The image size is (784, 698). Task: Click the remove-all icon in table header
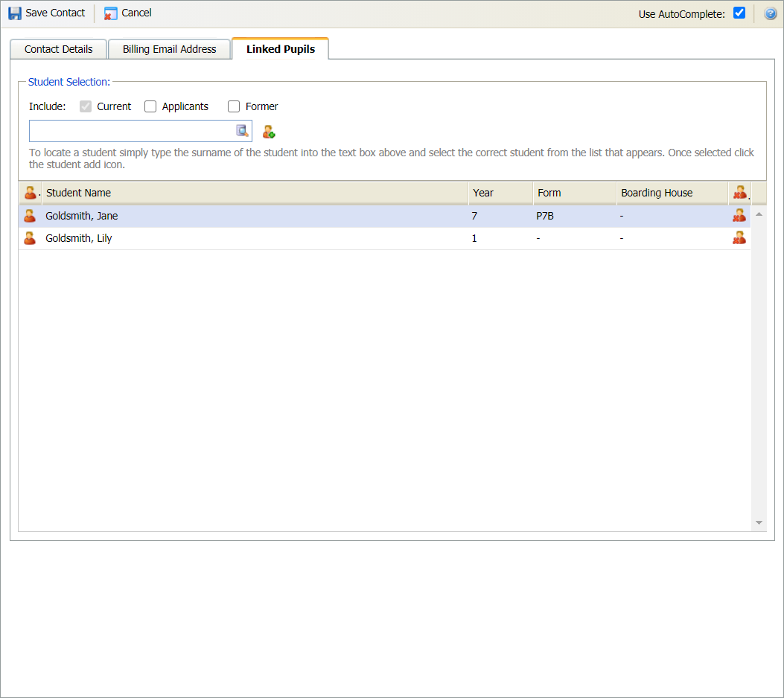[739, 193]
